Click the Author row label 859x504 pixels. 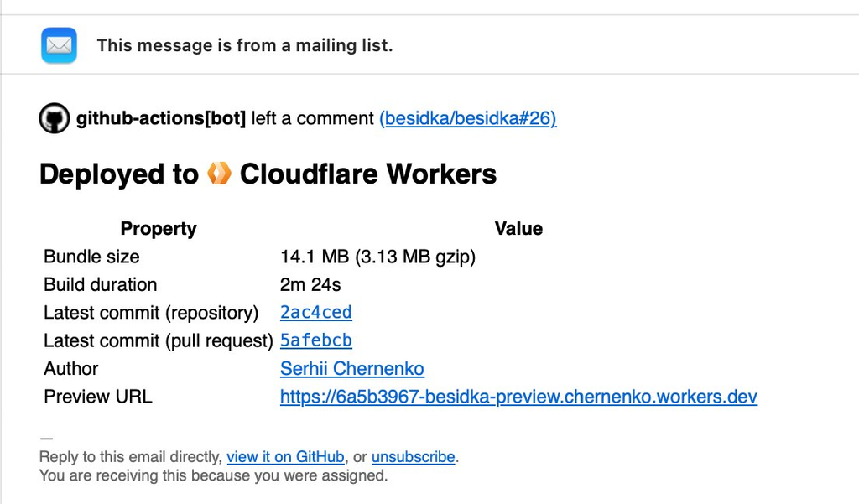click(71, 368)
